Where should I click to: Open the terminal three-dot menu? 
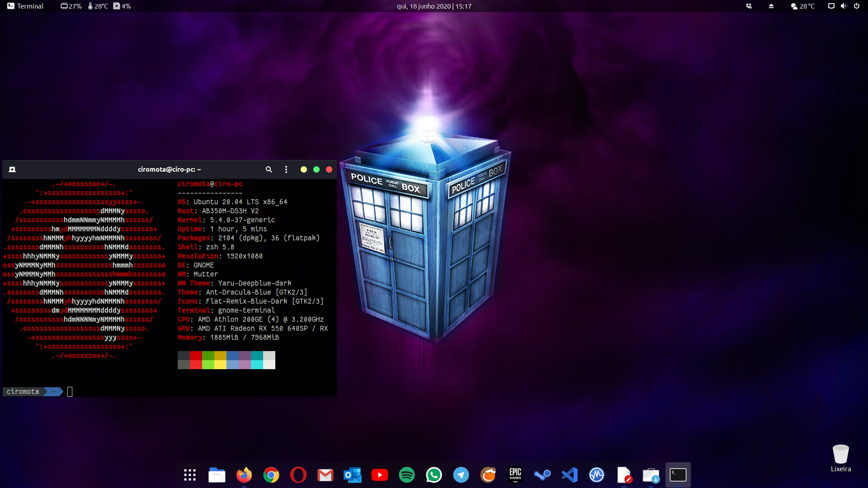click(286, 169)
